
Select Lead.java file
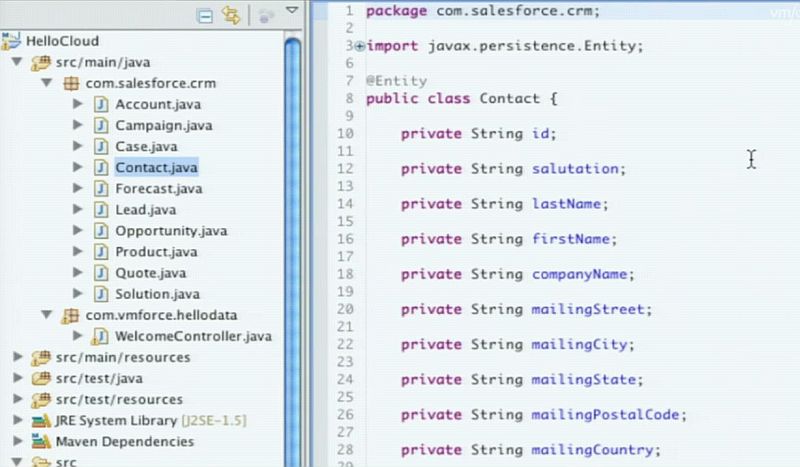(x=145, y=210)
